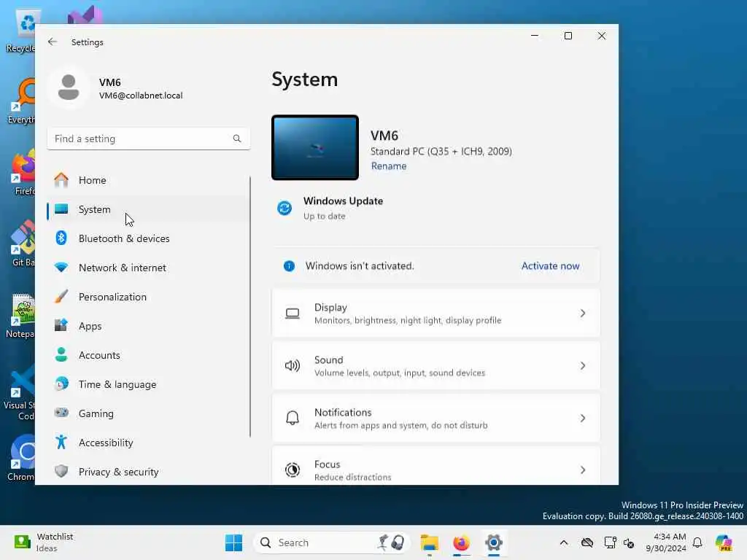Open the Watchlist Ideas widget

coord(43,542)
